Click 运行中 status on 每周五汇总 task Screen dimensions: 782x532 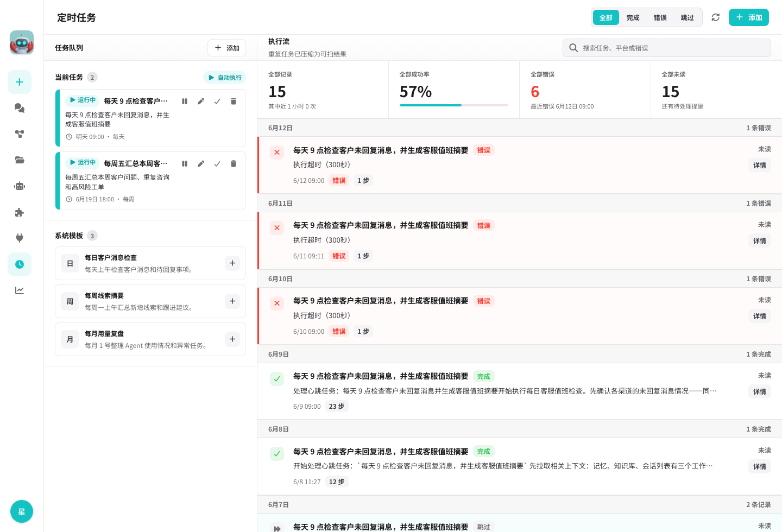(82, 163)
